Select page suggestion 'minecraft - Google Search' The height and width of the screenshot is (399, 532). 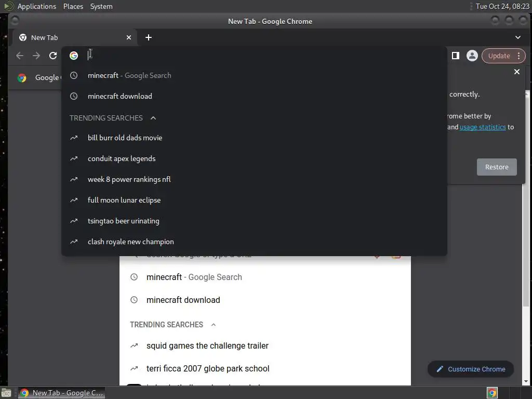click(265, 277)
